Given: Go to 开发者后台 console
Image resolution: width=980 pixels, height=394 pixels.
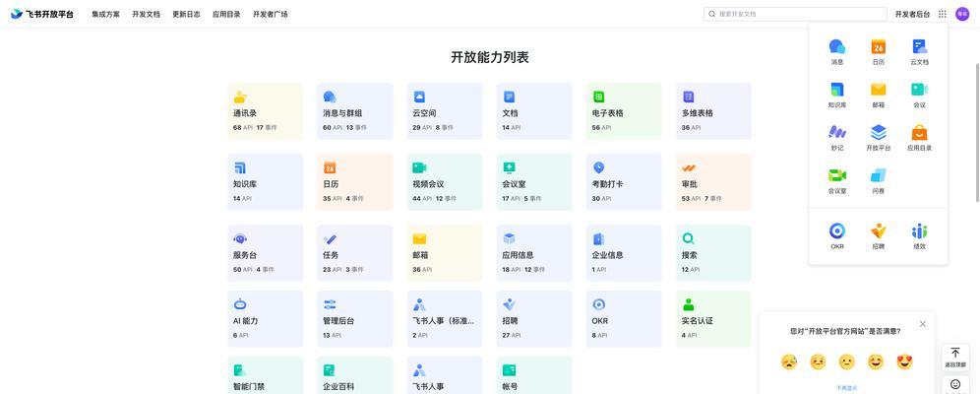Looking at the screenshot, I should point(912,14).
